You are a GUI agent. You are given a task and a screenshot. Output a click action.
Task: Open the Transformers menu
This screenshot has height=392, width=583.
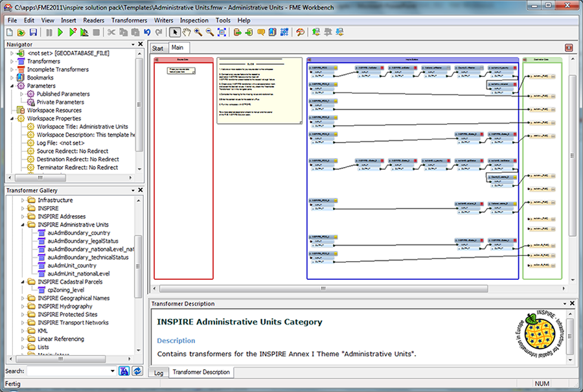click(130, 21)
